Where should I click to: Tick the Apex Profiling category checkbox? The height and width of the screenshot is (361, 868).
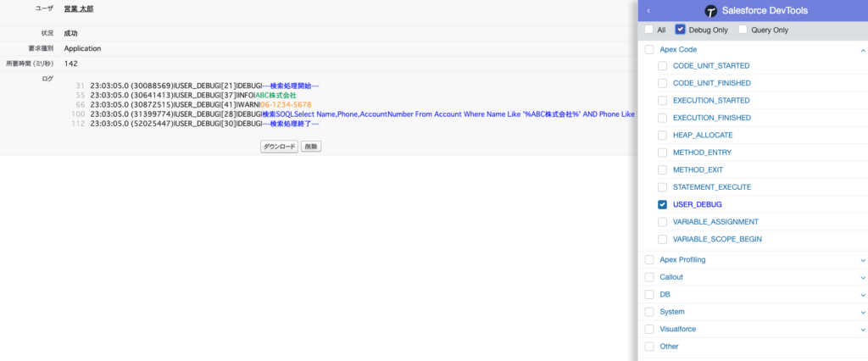pos(649,259)
